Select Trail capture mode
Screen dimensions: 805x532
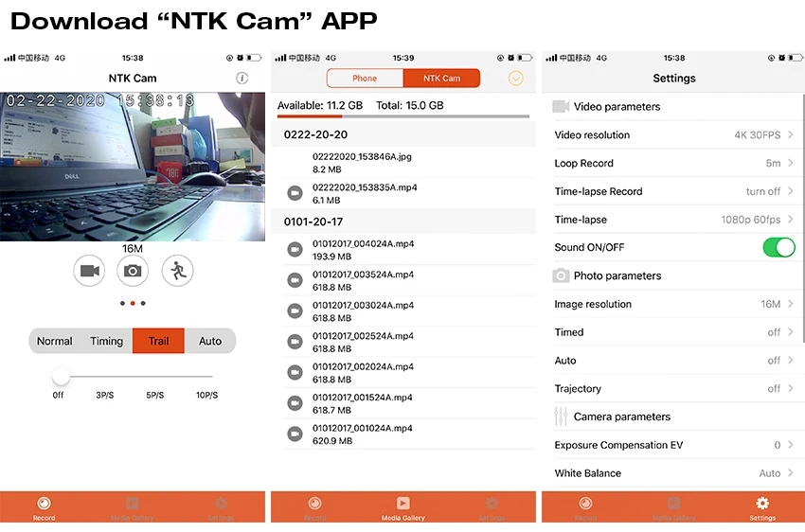coord(158,341)
